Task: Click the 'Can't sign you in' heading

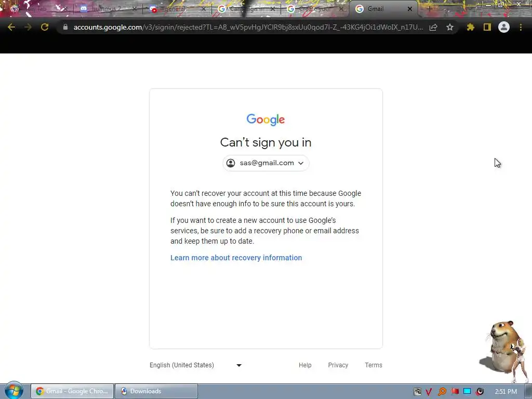Action: click(265, 142)
